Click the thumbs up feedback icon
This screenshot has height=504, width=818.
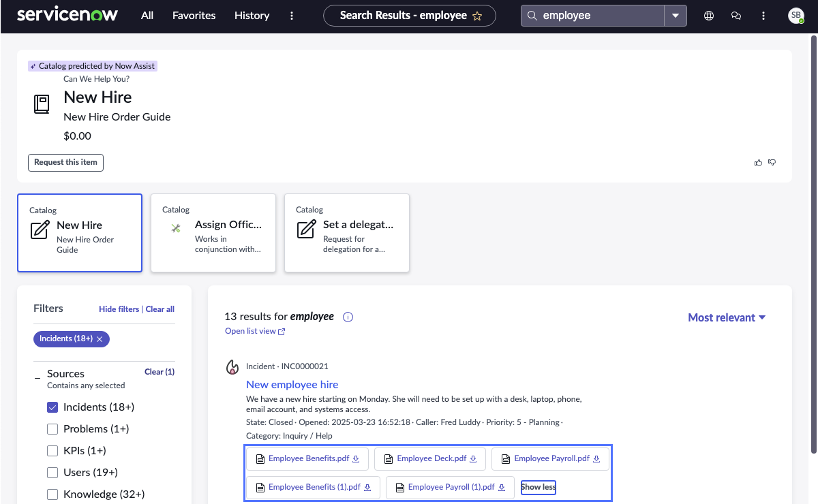click(x=759, y=162)
